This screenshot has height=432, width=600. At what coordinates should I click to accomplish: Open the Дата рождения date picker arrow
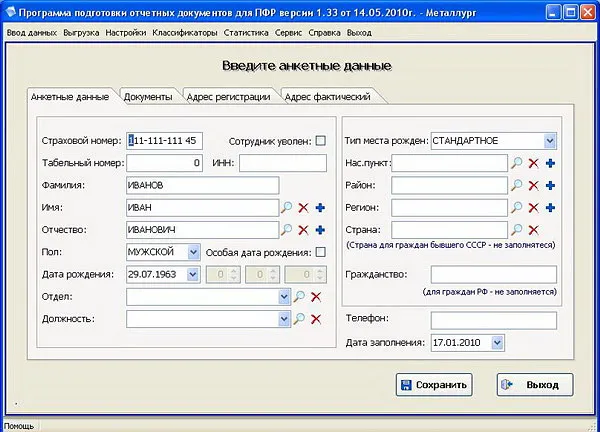[192, 274]
